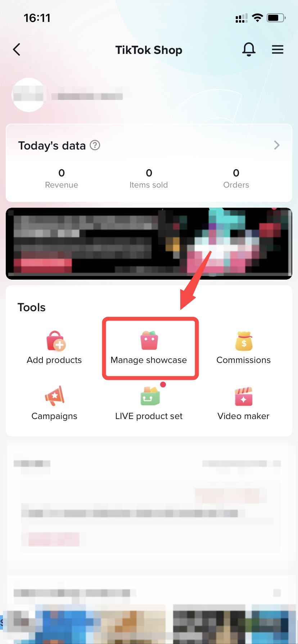This screenshot has width=298, height=644.
Task: Tap the Add products bag icon
Action: [x=55, y=341]
